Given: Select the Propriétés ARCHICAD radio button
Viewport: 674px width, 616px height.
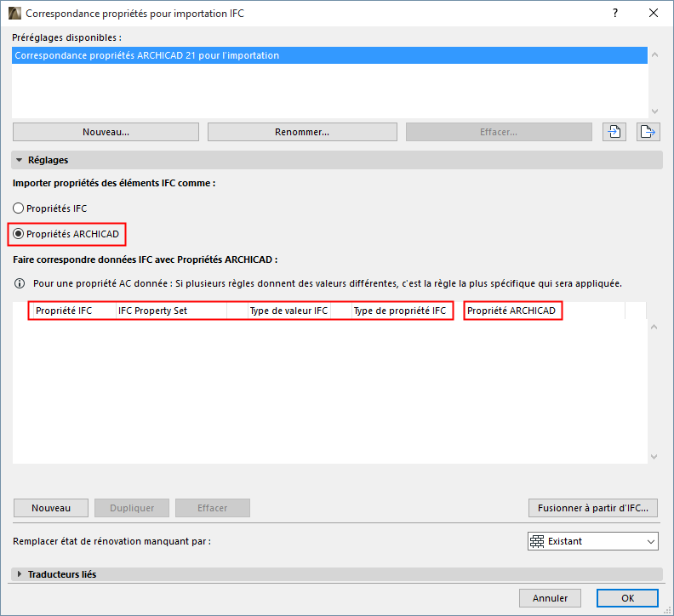Looking at the screenshot, I should click(x=18, y=234).
